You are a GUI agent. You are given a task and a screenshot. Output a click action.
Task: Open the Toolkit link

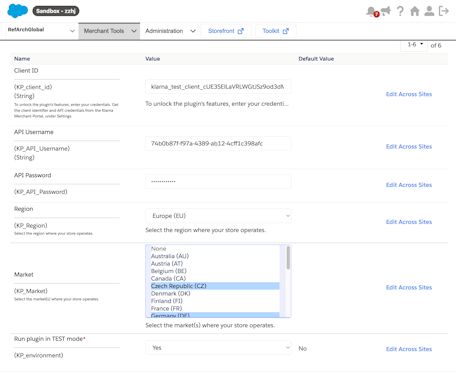[275, 31]
